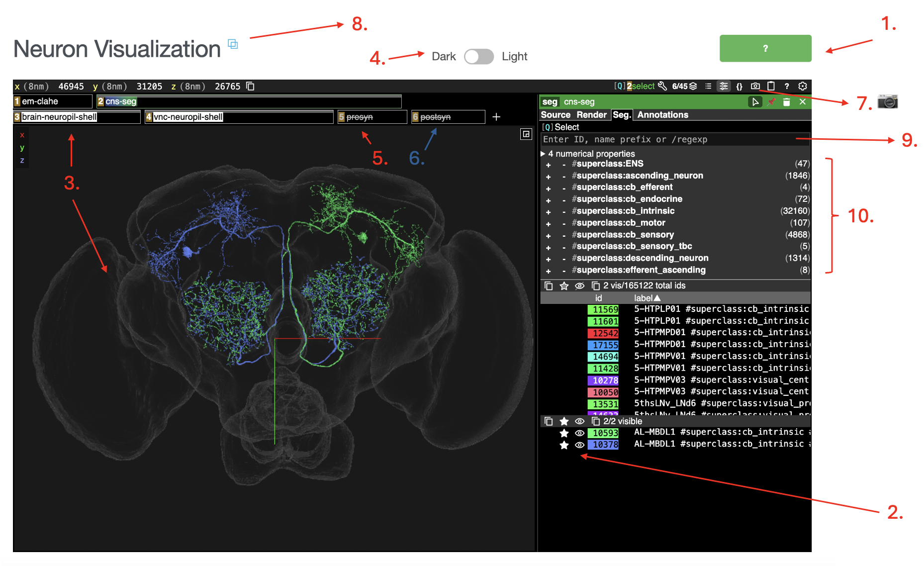Activate the [Q] Select tool

[x=560, y=127]
